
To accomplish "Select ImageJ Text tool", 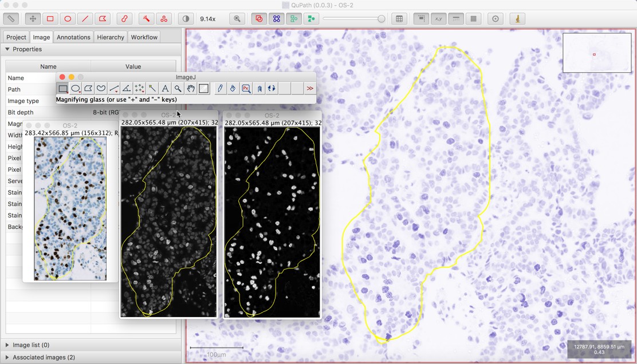I will pos(165,89).
